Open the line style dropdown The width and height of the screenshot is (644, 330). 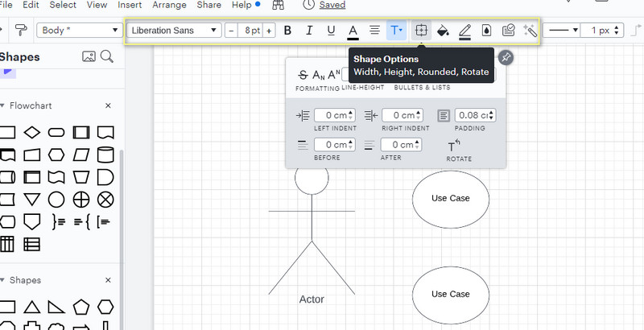tap(561, 31)
